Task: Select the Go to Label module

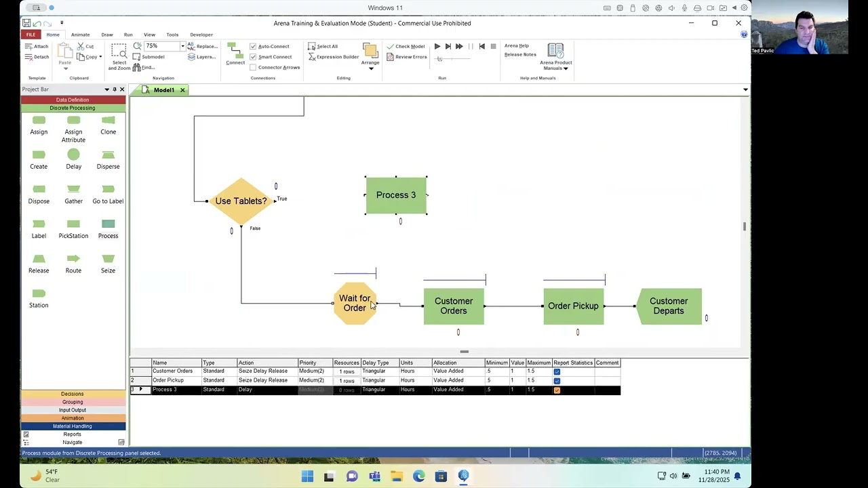Action: coord(108,194)
